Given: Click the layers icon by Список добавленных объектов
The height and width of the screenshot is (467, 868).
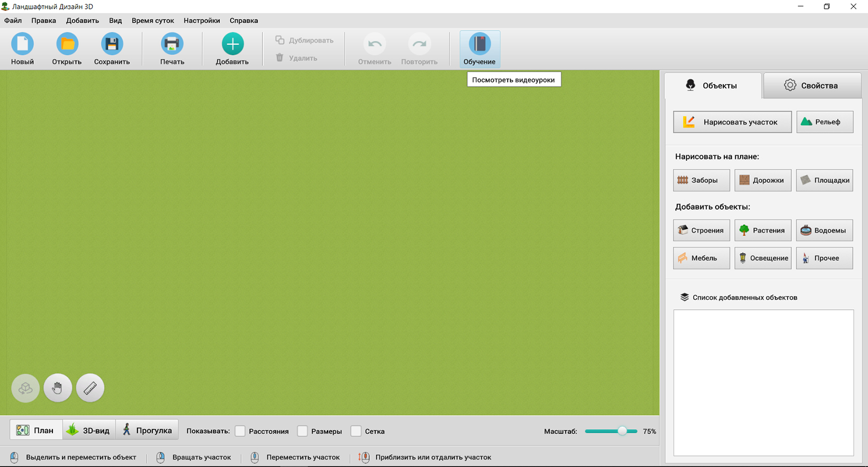Looking at the screenshot, I should pos(684,297).
